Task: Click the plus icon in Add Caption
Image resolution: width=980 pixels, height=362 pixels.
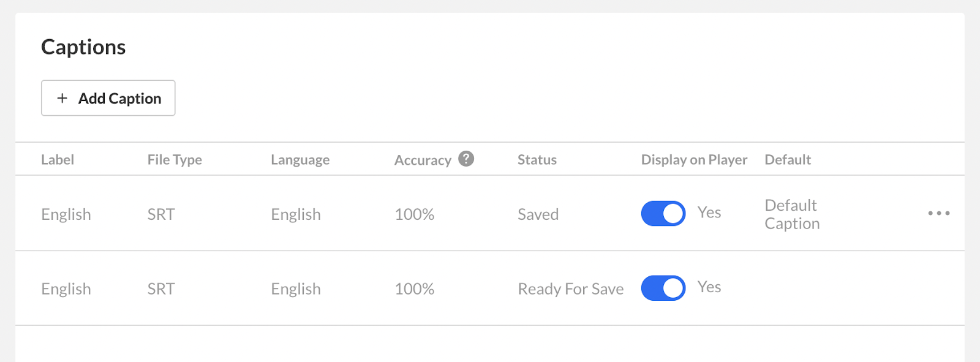Action: click(62, 98)
